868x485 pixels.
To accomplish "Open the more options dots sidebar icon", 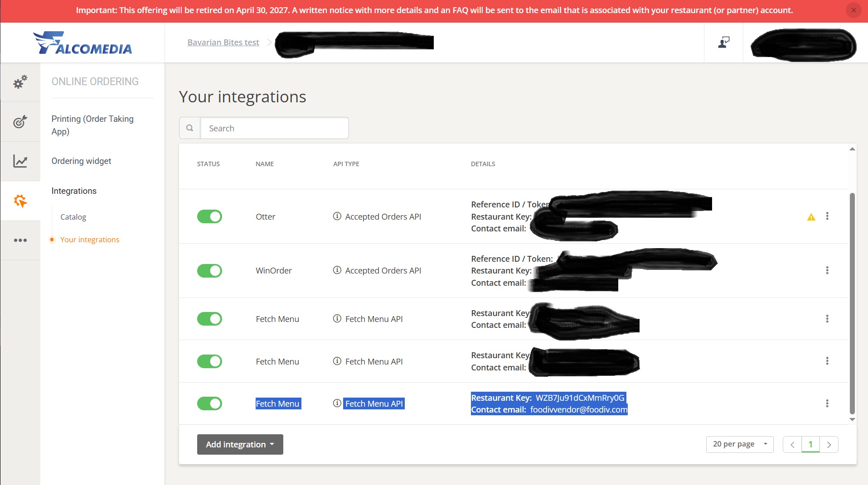I will 20,240.
